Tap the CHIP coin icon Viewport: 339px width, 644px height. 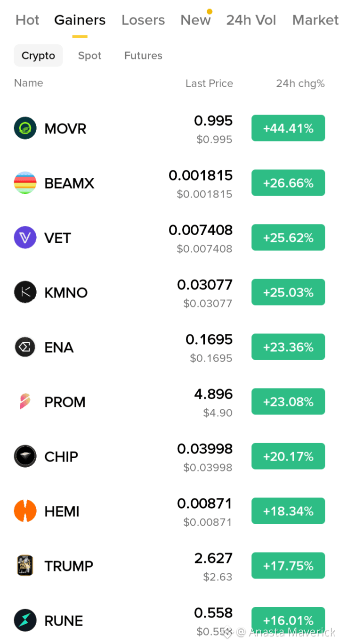tap(25, 456)
